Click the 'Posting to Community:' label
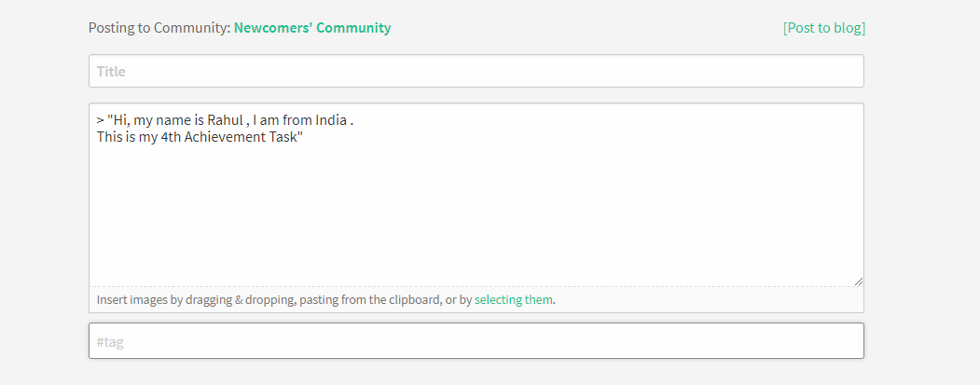This screenshot has width=980, height=385. pyautogui.click(x=159, y=28)
